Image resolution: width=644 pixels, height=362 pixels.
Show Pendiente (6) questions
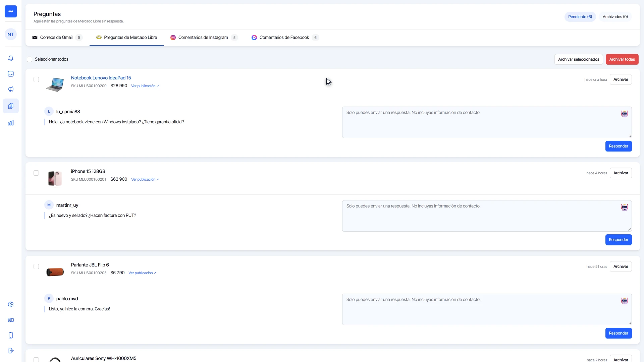(580, 17)
